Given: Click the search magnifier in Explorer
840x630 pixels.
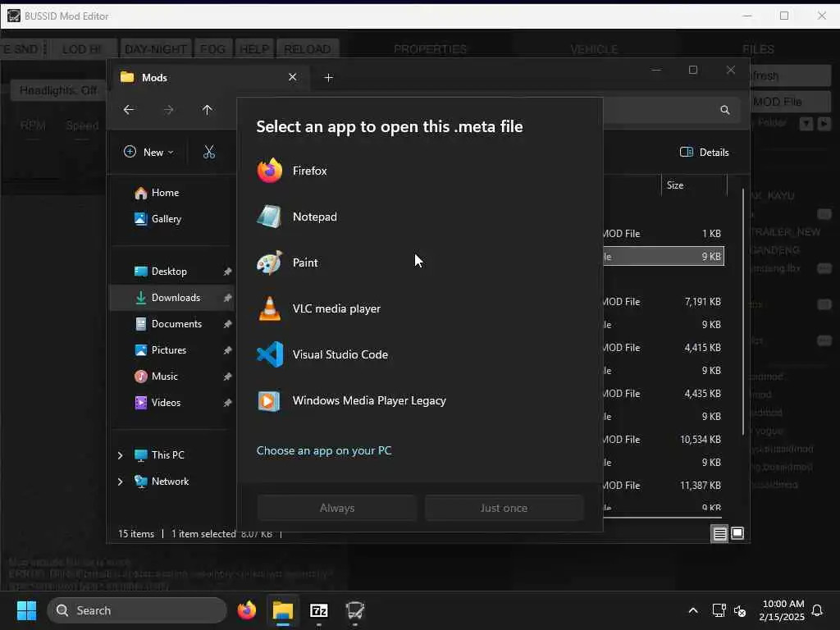Looking at the screenshot, I should click(725, 110).
